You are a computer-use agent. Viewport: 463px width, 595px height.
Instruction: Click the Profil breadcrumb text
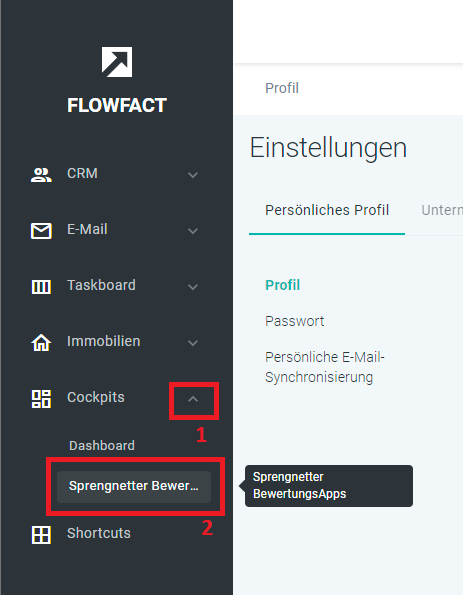(282, 88)
